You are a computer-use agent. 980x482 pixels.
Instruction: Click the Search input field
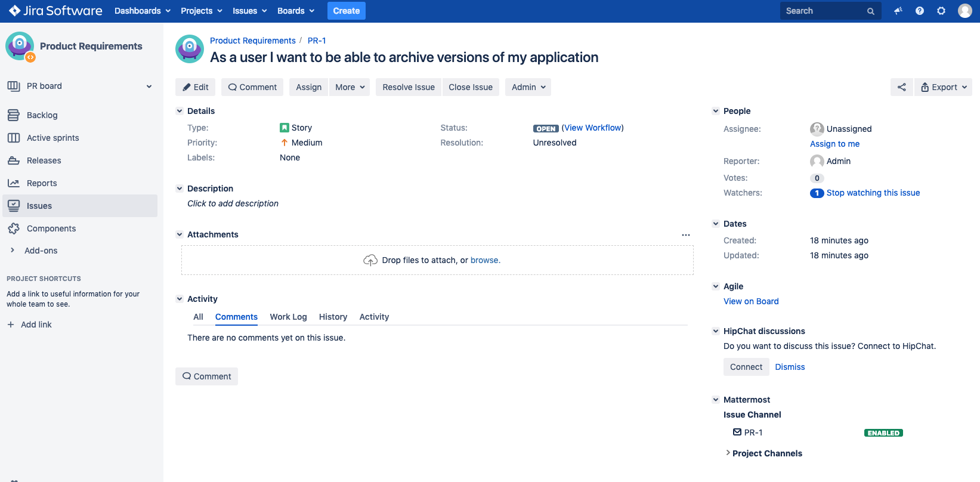tap(823, 11)
